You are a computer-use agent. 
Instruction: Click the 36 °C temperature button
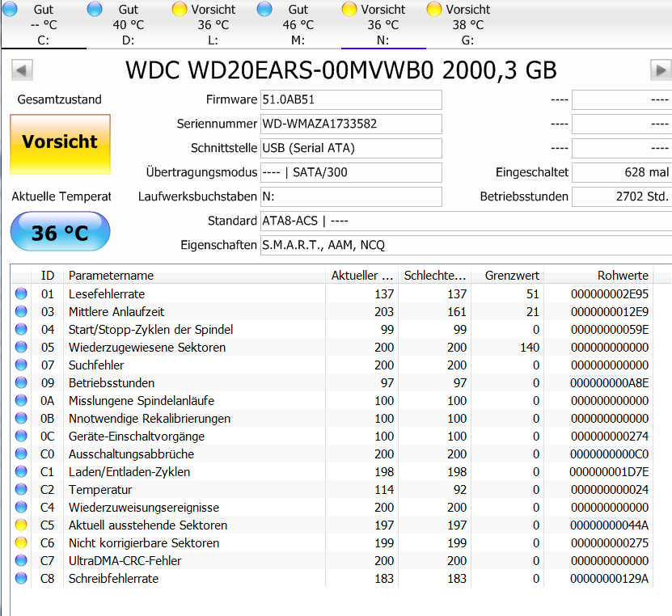tap(60, 231)
